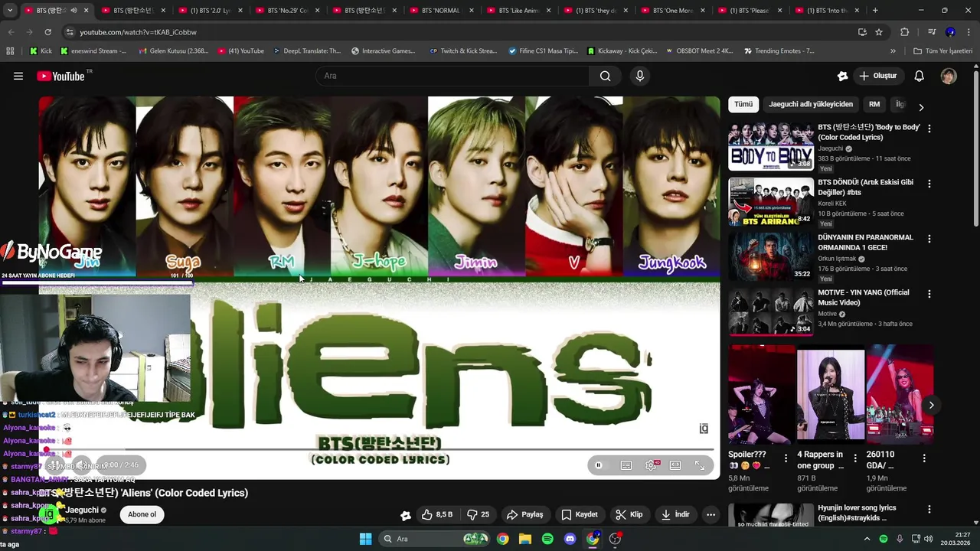Click the sparkle icon beside Oluştur
The height and width of the screenshot is (551, 980).
coord(843,76)
